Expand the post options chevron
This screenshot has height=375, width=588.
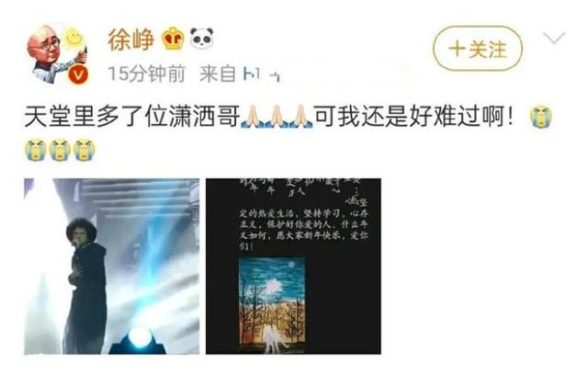click(x=554, y=38)
